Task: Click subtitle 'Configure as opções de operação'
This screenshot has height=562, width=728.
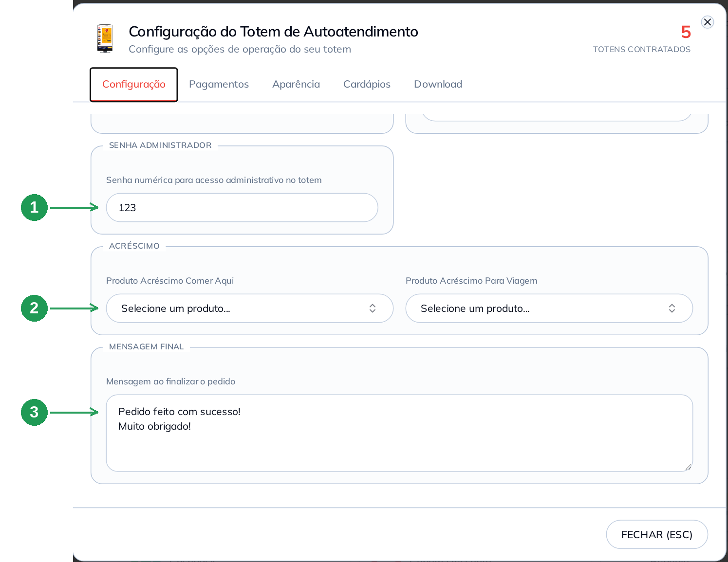Action: point(240,49)
